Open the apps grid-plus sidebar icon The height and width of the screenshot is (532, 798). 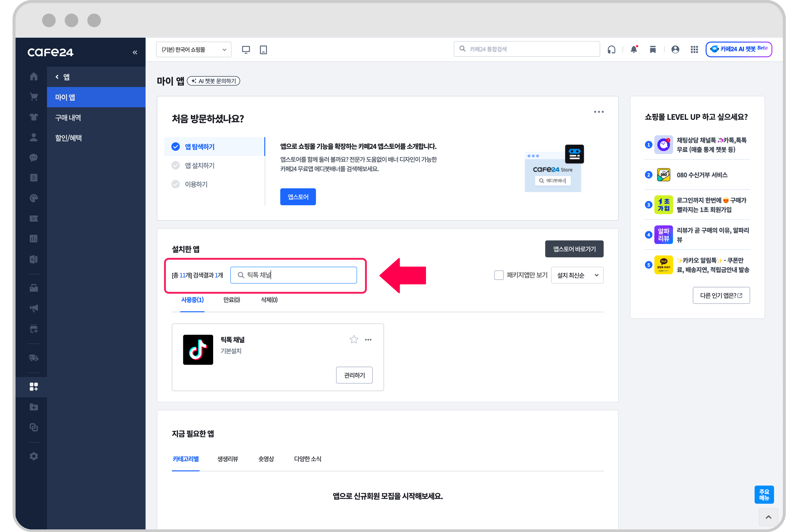(34, 387)
